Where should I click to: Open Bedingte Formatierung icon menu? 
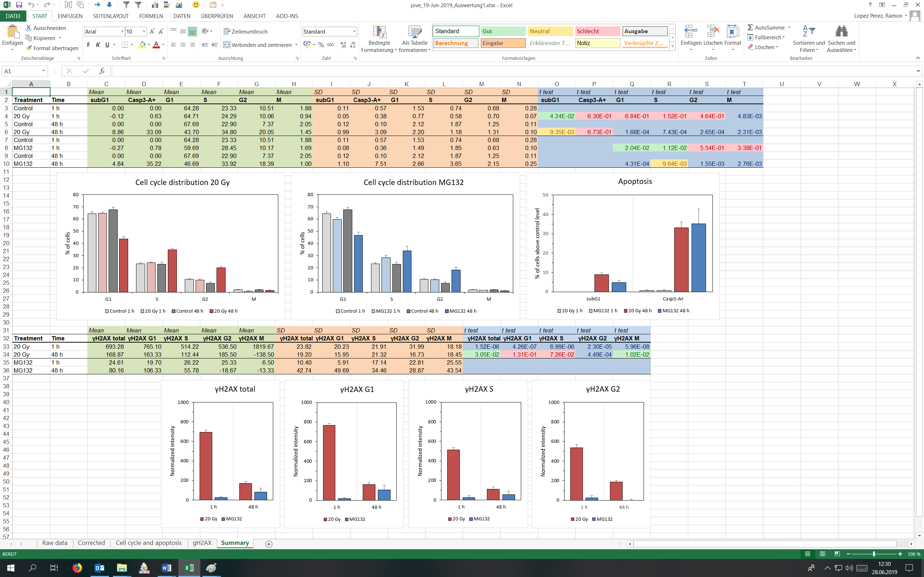point(379,34)
